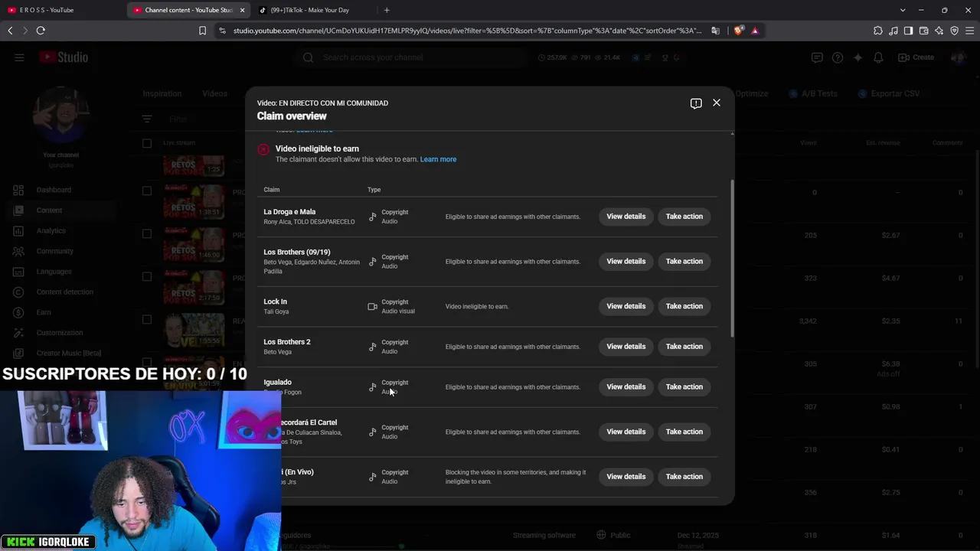Take action on Los Brothers (09/19) claim
Image resolution: width=980 pixels, height=551 pixels.
[684, 262]
